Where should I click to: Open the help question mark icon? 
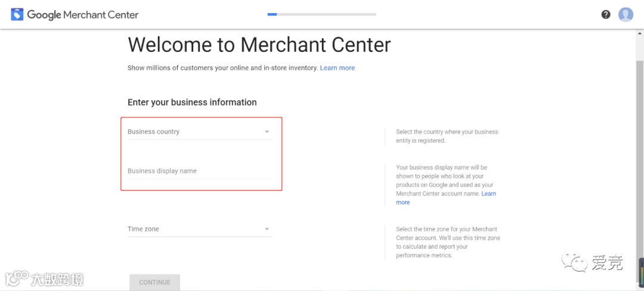(606, 15)
